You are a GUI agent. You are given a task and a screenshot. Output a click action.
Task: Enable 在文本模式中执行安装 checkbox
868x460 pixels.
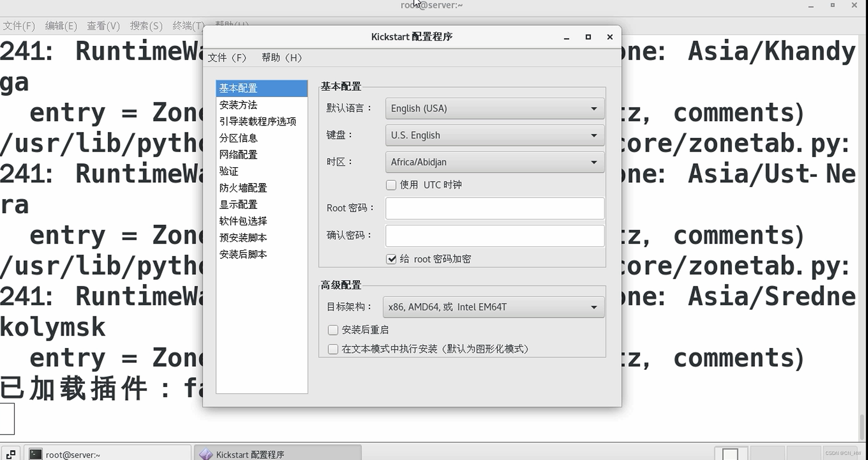pyautogui.click(x=333, y=349)
